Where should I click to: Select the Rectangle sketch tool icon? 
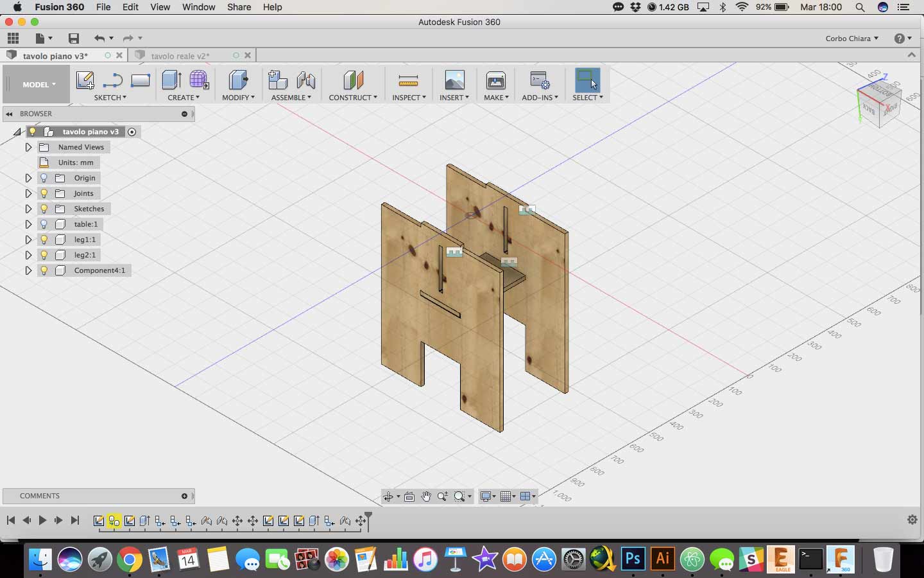(141, 80)
